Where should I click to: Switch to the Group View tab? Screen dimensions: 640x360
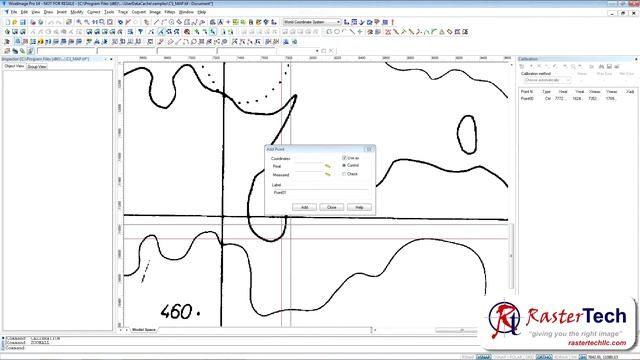(37, 67)
